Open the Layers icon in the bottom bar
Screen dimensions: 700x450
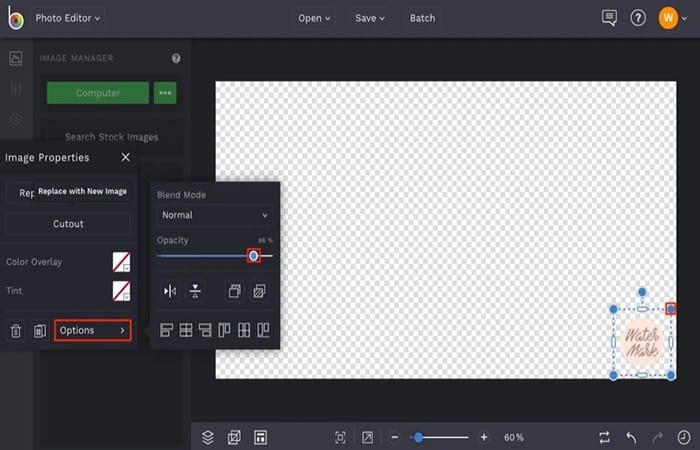coord(208,437)
